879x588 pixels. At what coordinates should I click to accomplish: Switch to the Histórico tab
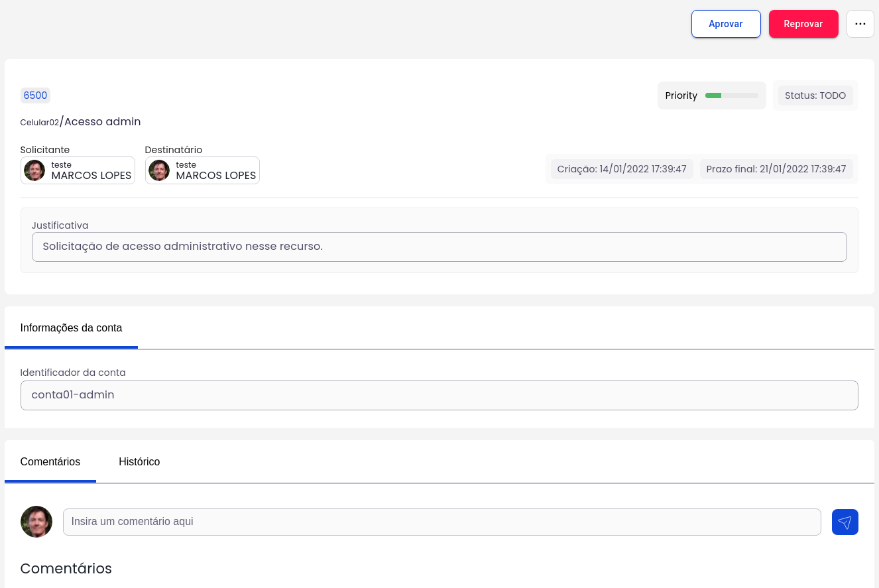click(x=139, y=461)
